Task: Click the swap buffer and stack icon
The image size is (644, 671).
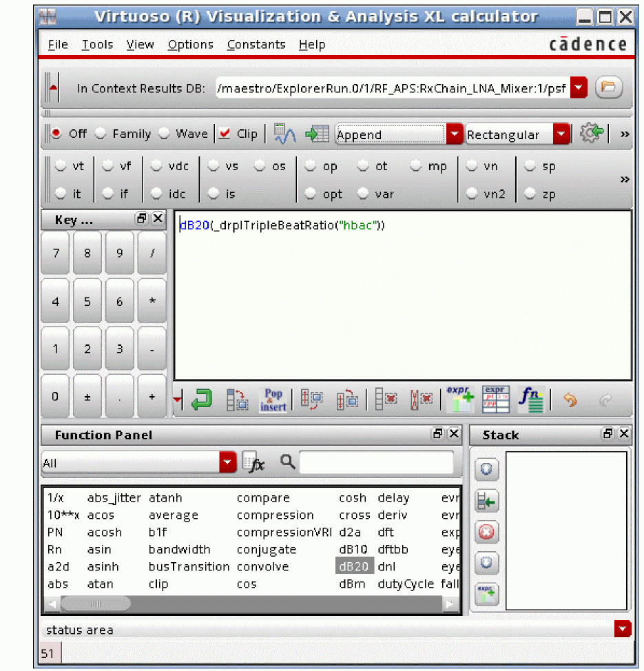Action: coord(311,400)
